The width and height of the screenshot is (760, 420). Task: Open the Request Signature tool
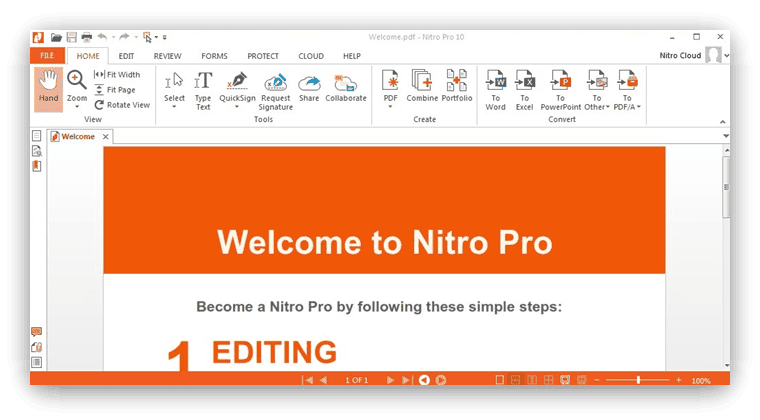[275, 92]
